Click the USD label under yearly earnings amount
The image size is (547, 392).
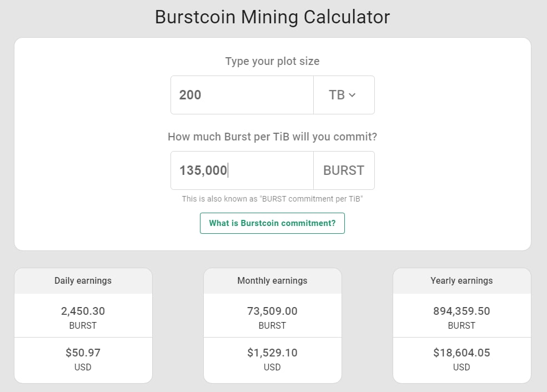click(x=461, y=367)
